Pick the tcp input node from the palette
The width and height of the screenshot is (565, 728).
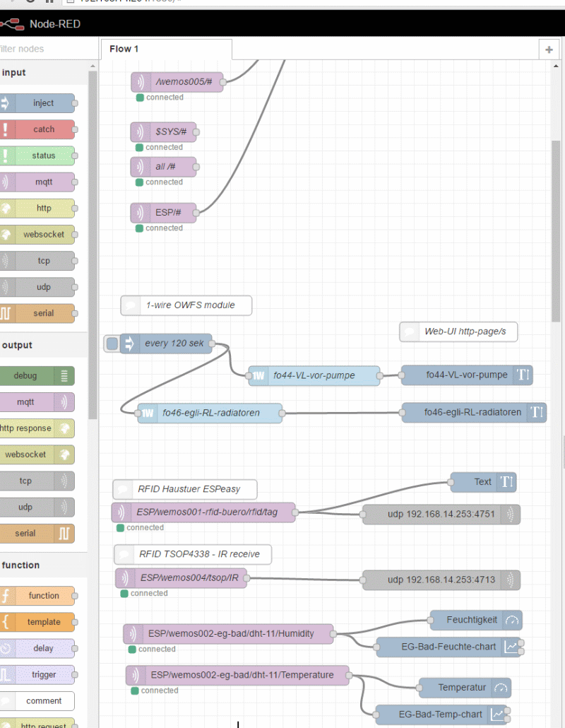[37, 261]
